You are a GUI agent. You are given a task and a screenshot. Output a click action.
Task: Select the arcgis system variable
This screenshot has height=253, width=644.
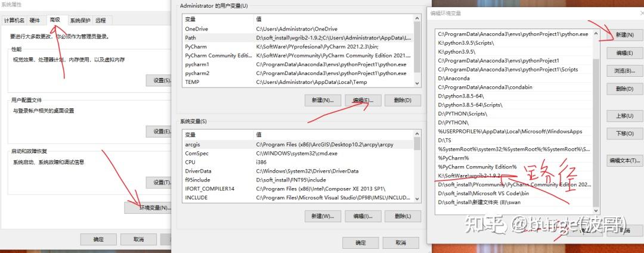(298, 144)
